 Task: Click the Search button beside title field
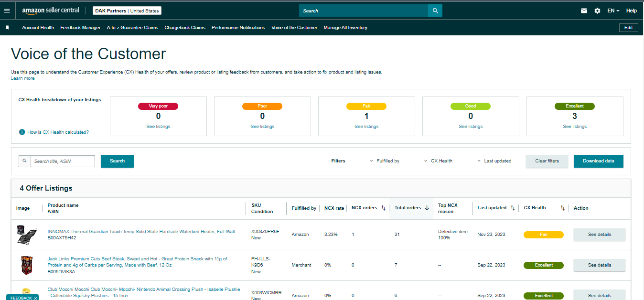[117, 161]
